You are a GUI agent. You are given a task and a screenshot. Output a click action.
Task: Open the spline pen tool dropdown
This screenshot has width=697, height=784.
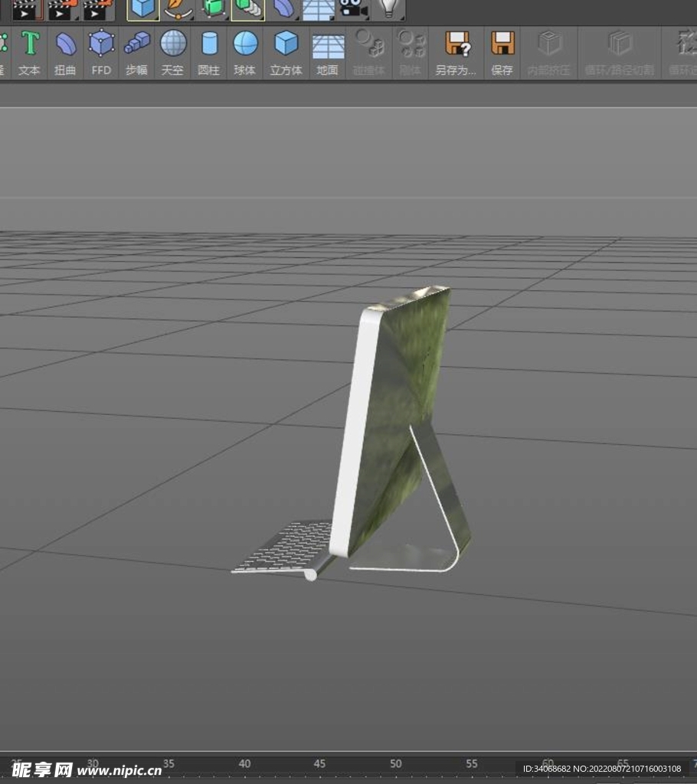pyautogui.click(x=178, y=8)
